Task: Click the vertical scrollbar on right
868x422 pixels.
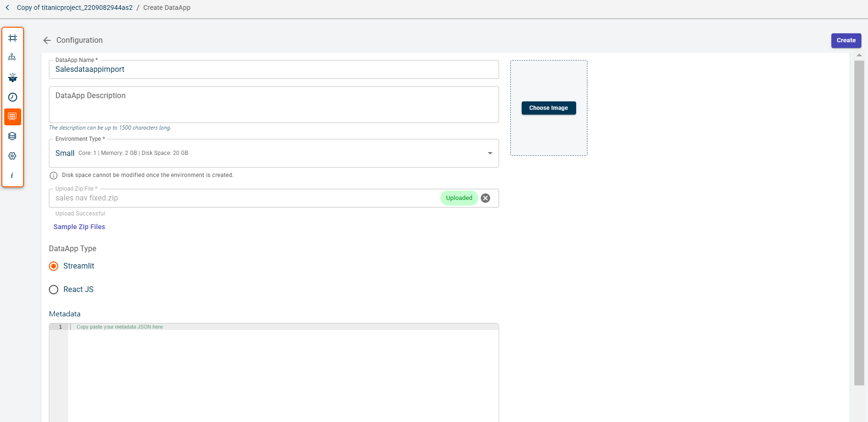Action: 859,221
